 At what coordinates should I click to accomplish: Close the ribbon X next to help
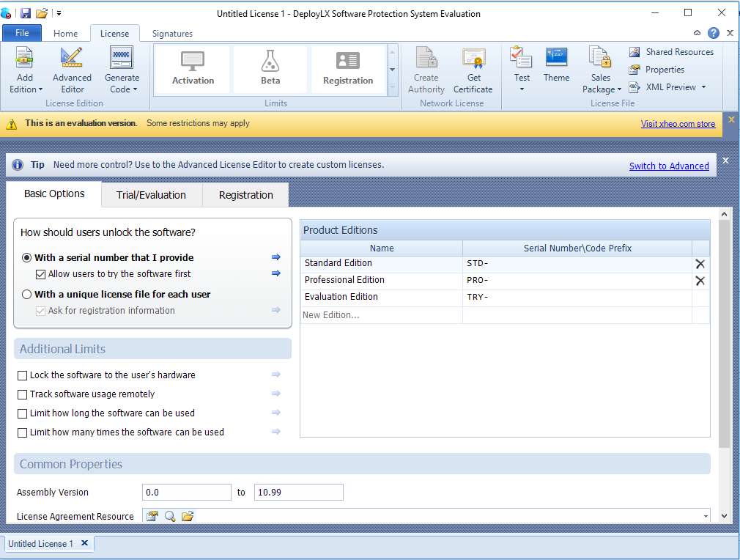pos(730,33)
